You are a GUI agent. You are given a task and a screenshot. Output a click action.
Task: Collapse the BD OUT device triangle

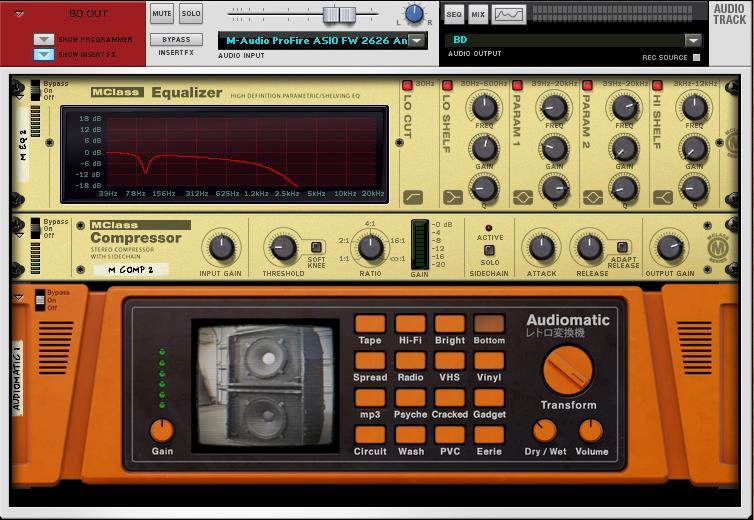pos(19,14)
